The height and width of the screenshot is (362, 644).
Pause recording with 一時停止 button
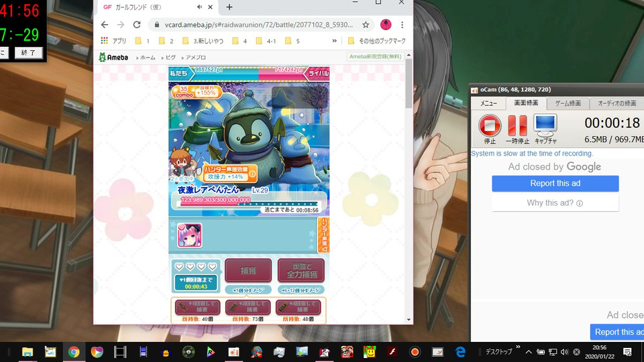pos(517,125)
